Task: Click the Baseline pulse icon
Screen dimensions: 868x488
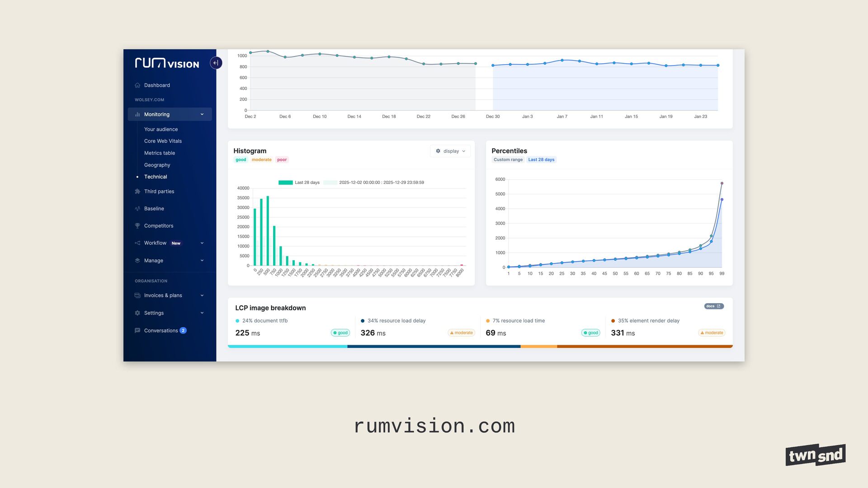Action: click(137, 209)
